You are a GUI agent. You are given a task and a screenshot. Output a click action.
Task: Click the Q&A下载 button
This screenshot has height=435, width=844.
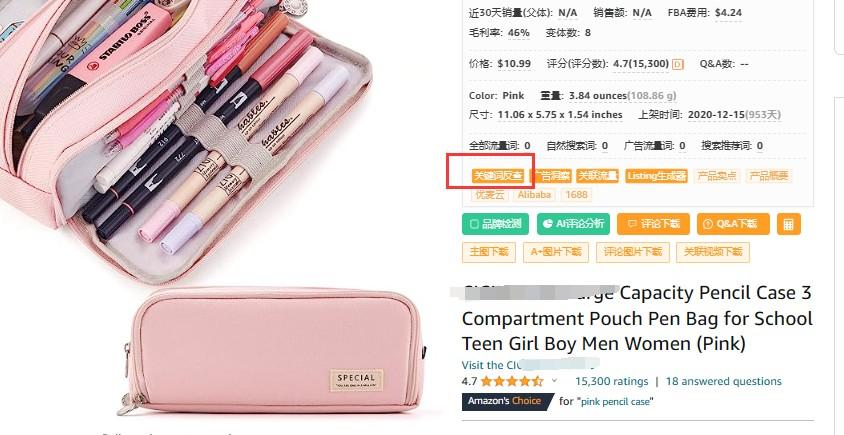[x=733, y=224]
